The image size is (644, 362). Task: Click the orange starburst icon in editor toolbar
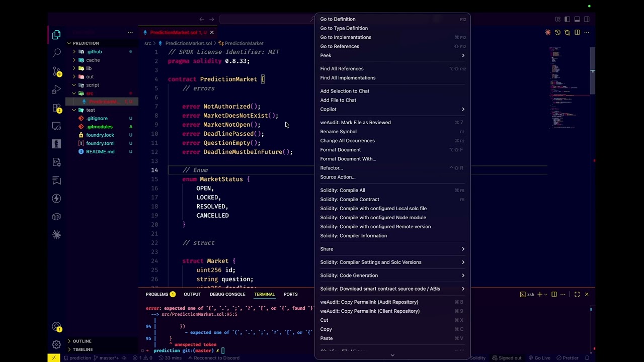coord(548,32)
